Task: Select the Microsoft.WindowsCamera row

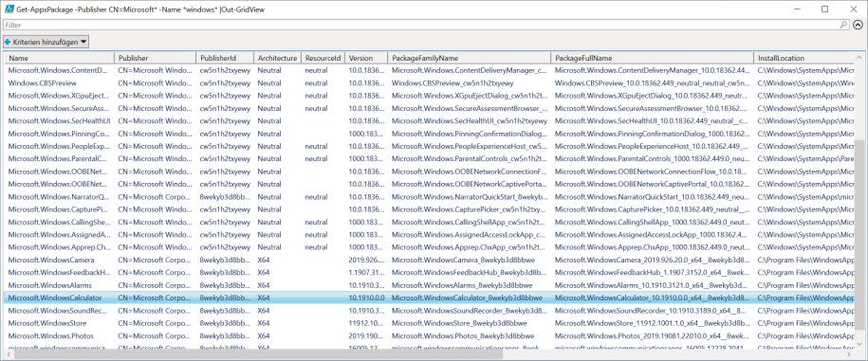Action: (430, 260)
